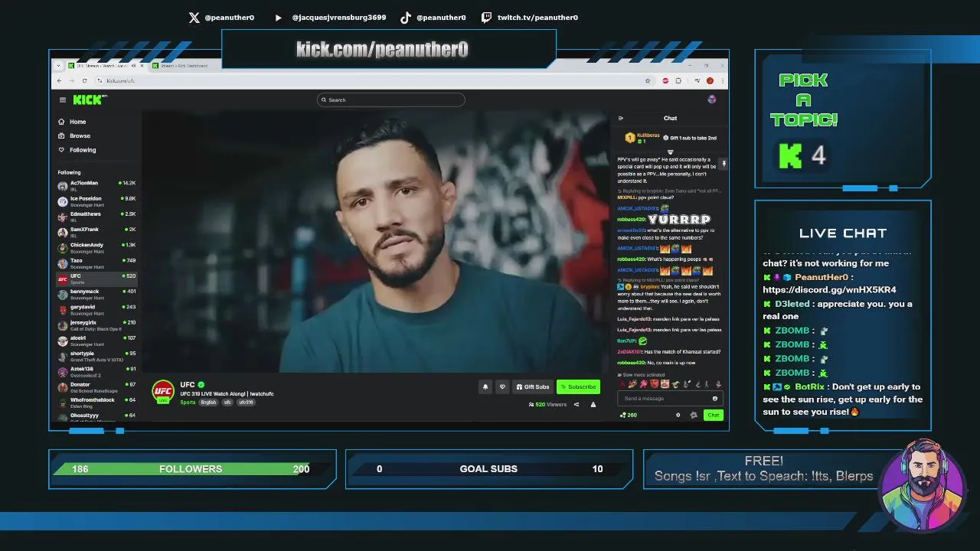
Task: Open the browser three-dot menu
Action: click(723, 80)
